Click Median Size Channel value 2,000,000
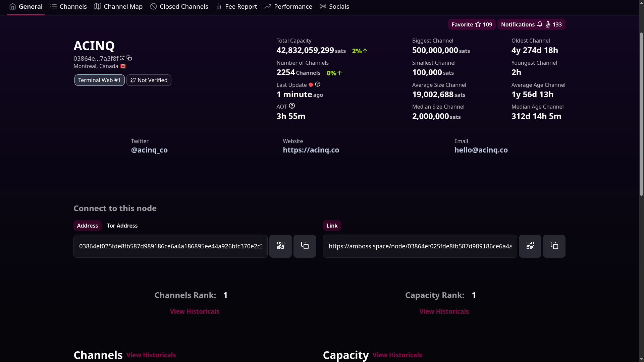This screenshot has width=644, height=362. [430, 116]
